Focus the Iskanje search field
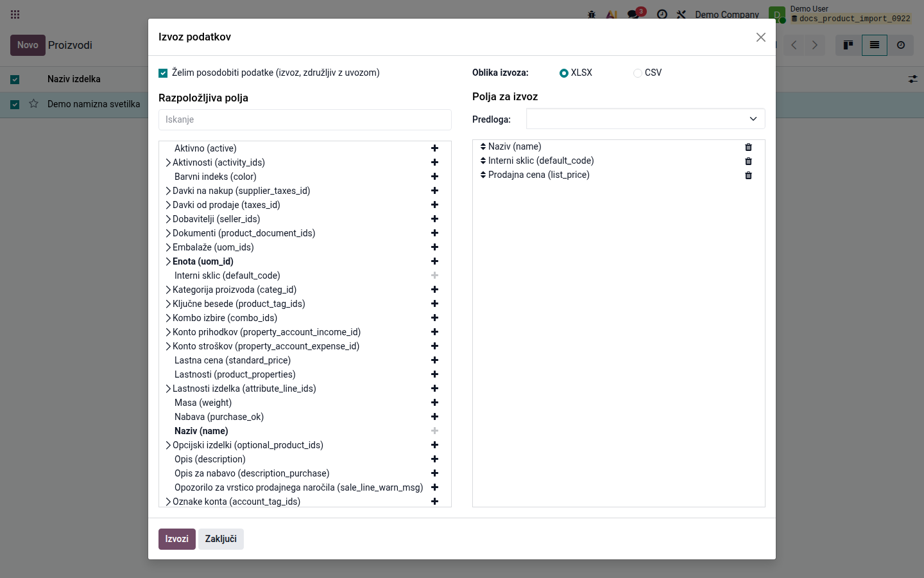924x578 pixels. [305, 119]
